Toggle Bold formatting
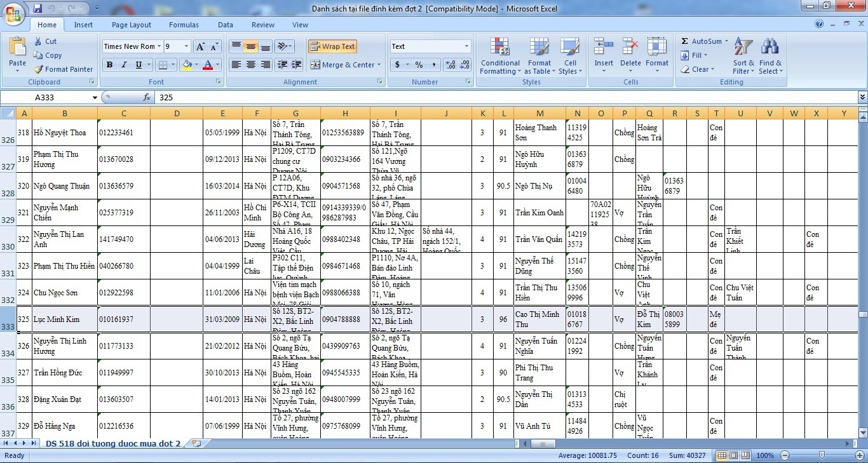This screenshot has height=463, width=868. 109,65
